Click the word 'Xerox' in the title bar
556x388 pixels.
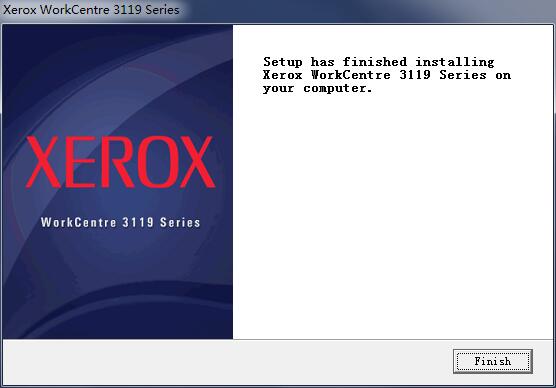tap(20, 10)
